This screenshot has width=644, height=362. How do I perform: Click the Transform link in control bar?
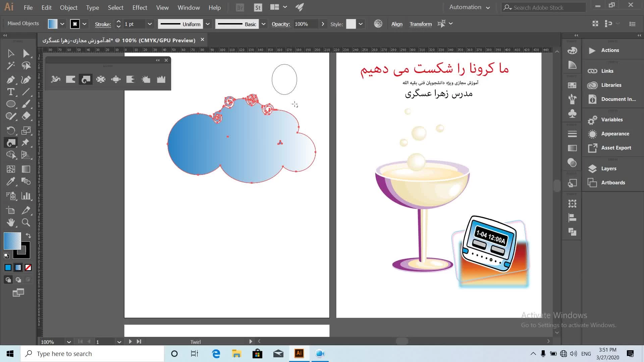point(421,24)
